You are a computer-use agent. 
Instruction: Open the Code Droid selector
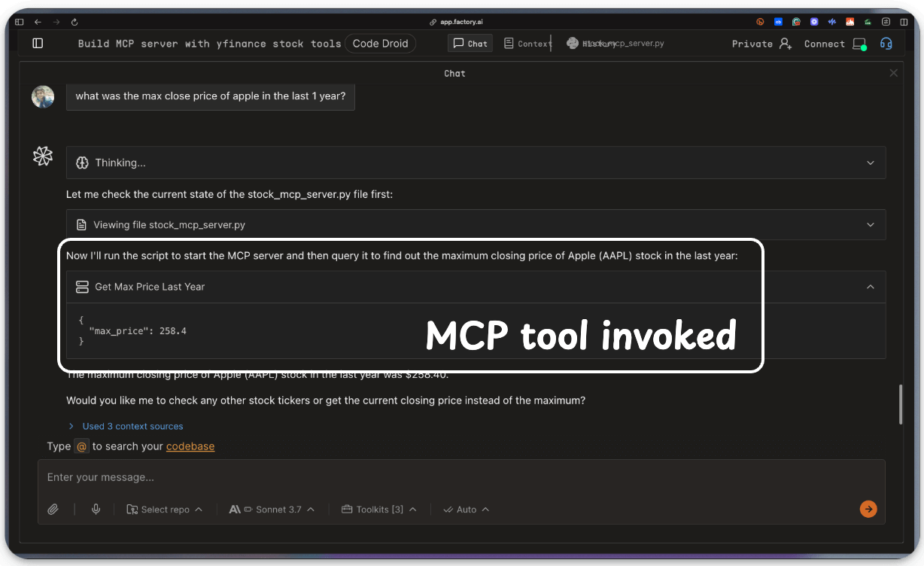tap(380, 44)
